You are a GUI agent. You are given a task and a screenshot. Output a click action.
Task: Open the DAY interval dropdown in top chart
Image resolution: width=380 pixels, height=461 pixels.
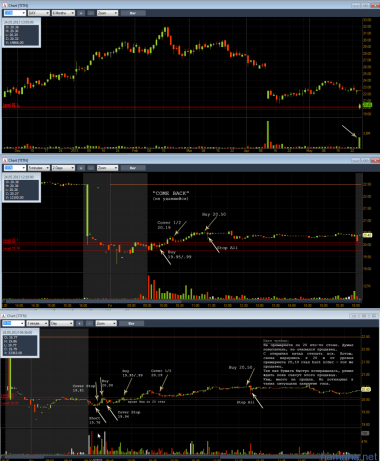(x=39, y=13)
